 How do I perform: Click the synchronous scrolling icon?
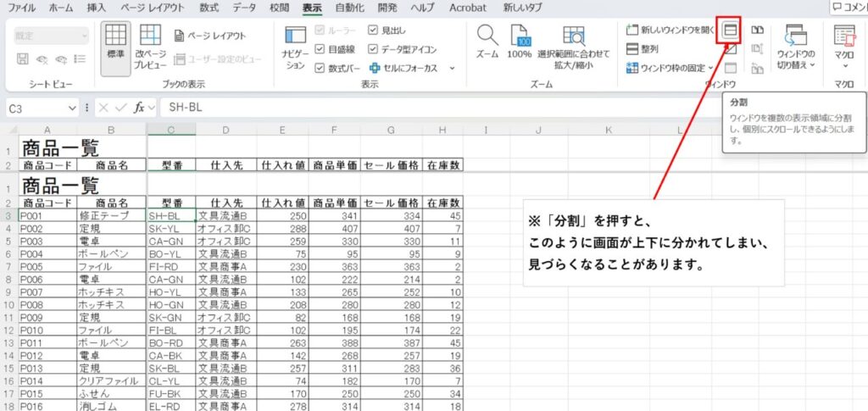click(x=757, y=49)
